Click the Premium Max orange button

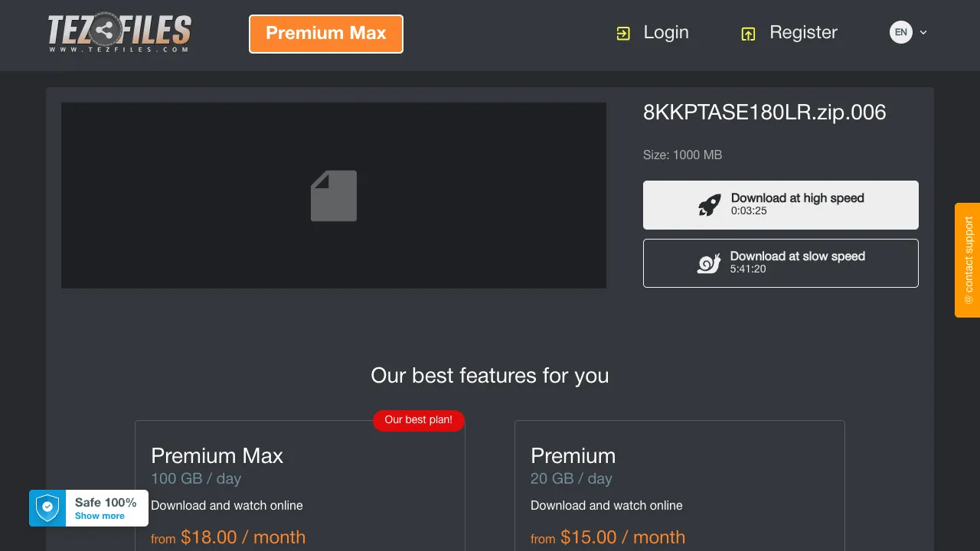pyautogui.click(x=326, y=34)
